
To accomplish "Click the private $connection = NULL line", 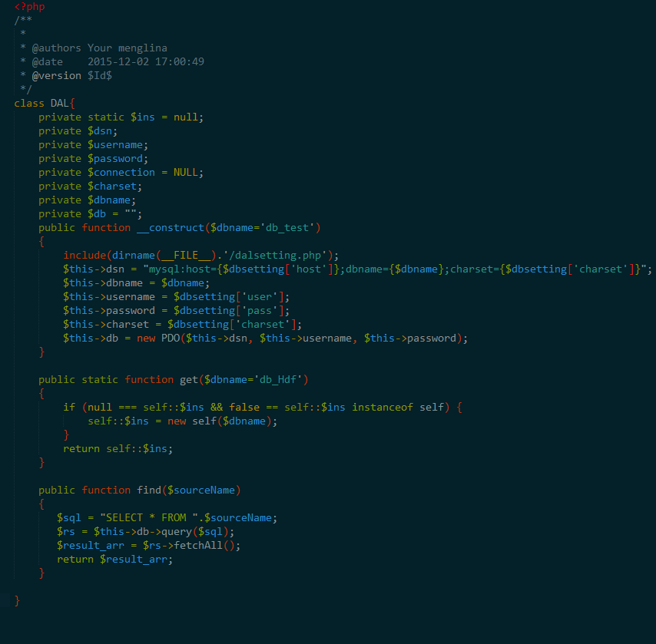I will [121, 172].
